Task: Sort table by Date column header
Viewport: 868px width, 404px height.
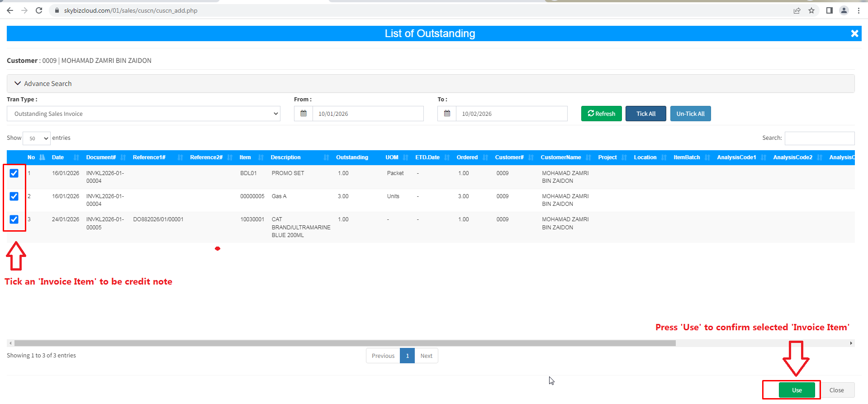Action: (x=58, y=157)
